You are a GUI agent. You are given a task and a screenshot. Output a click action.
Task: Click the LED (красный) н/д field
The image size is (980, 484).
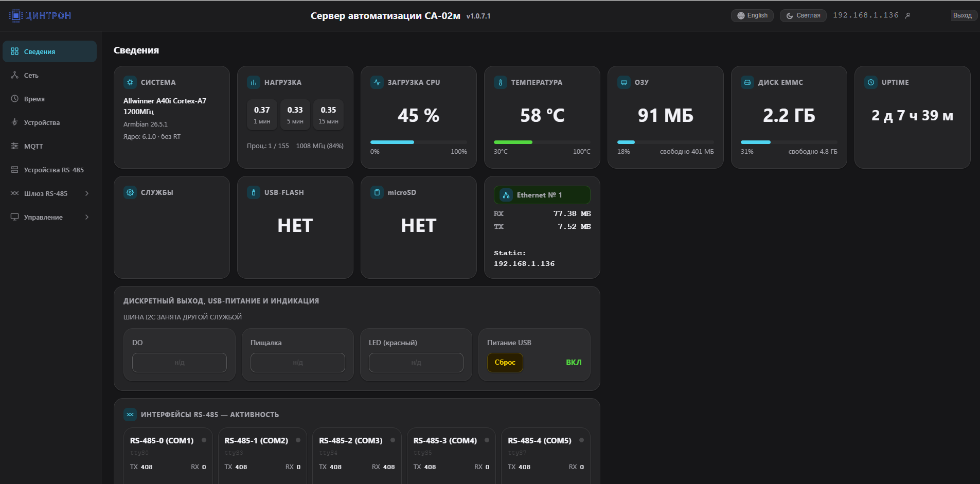(x=416, y=363)
